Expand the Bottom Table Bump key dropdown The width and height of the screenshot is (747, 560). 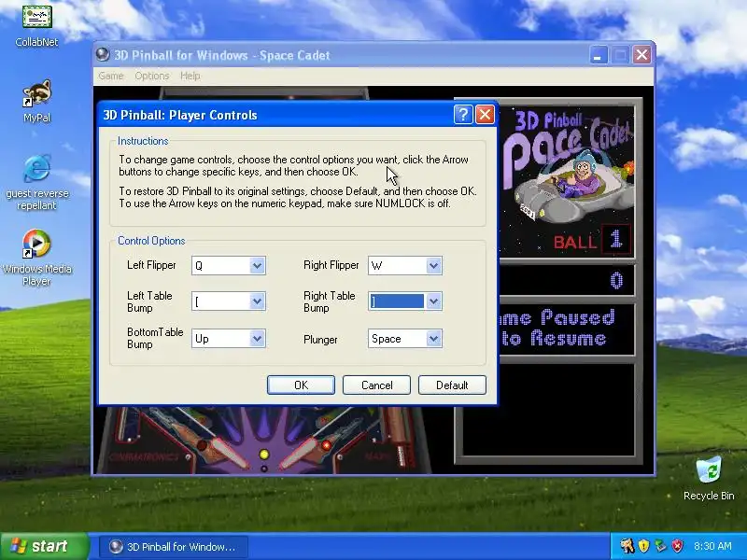click(258, 339)
